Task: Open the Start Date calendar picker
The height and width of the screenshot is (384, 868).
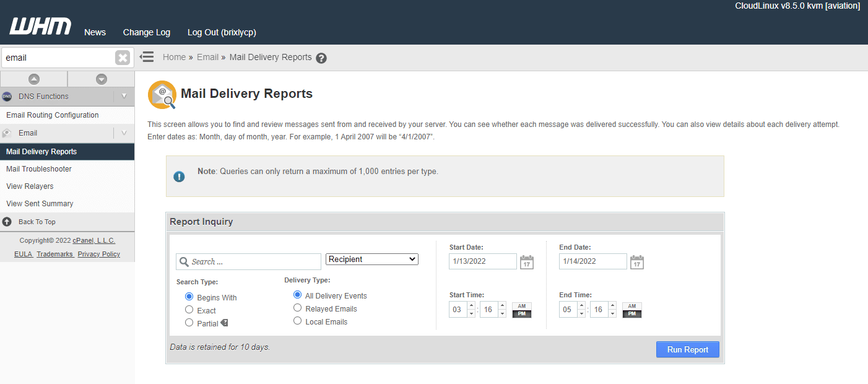Action: point(526,262)
